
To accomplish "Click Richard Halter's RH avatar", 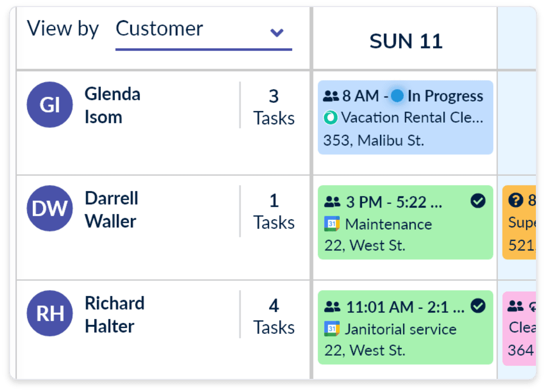I will coord(49,313).
